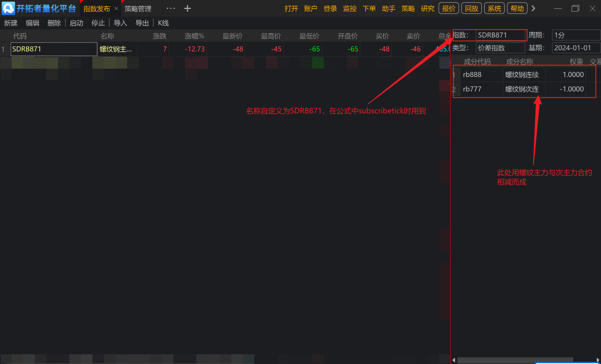Click the 报价 button

pyautogui.click(x=449, y=8)
